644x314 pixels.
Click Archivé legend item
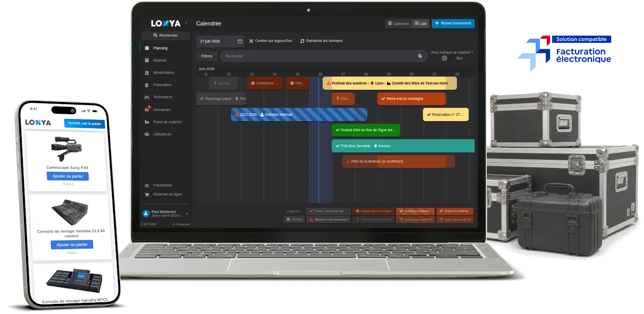[x=294, y=219]
